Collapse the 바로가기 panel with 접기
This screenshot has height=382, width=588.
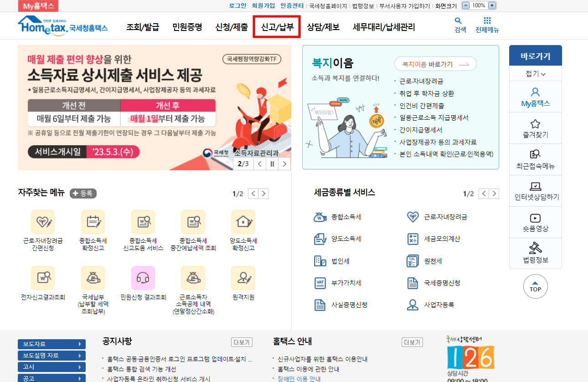click(536, 73)
